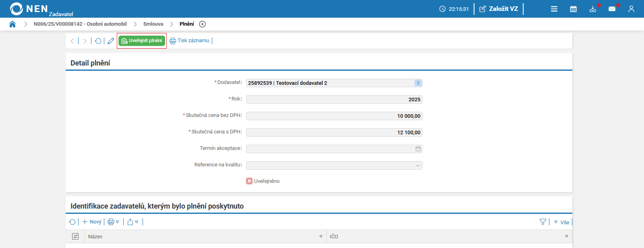The height and width of the screenshot is (248, 644).
Task: Click the Název column header
Action: pyautogui.click(x=205, y=236)
